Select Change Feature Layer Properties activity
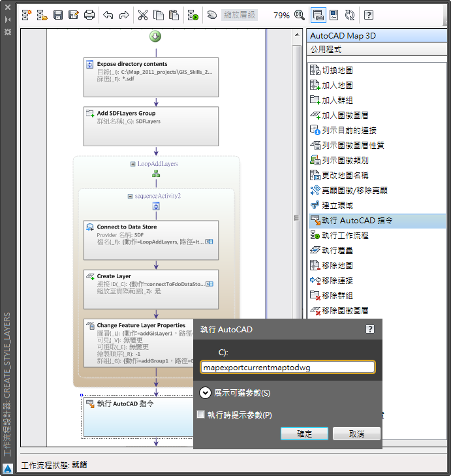The width and height of the screenshot is (451, 476). point(138,343)
